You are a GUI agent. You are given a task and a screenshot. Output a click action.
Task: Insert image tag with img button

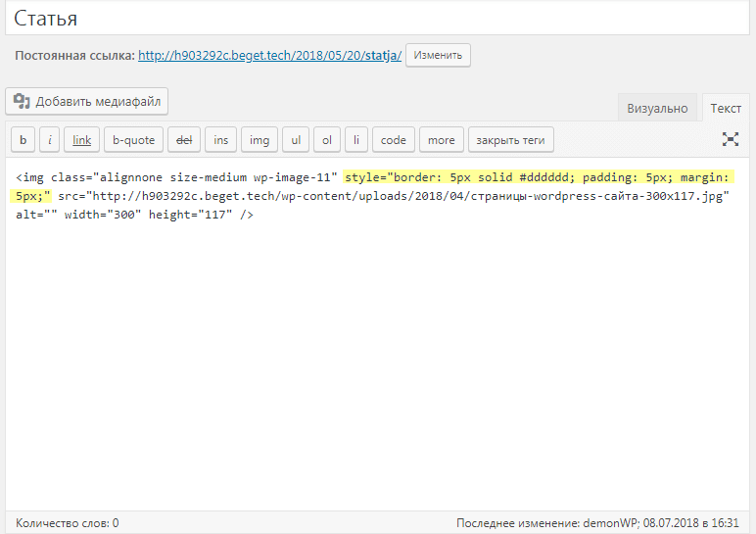[260, 140]
